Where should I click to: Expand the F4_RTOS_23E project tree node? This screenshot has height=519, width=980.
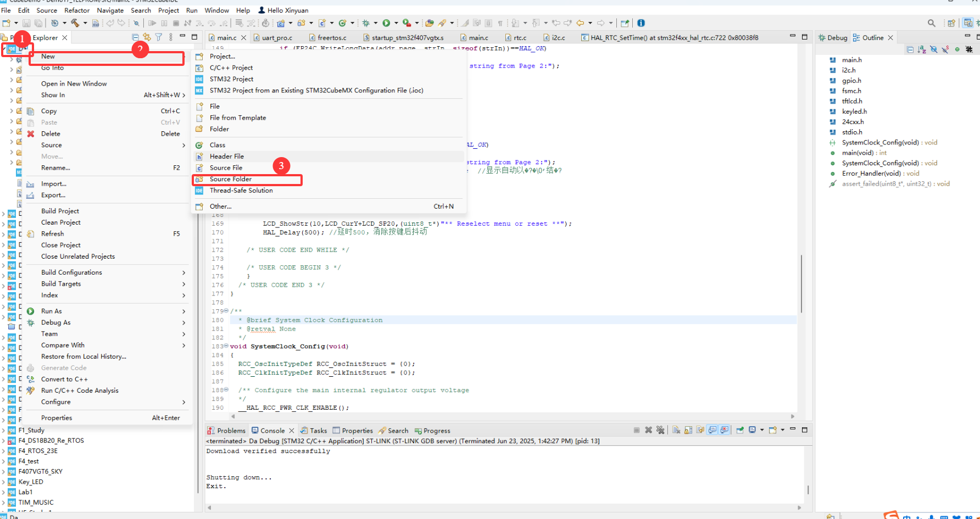point(4,451)
